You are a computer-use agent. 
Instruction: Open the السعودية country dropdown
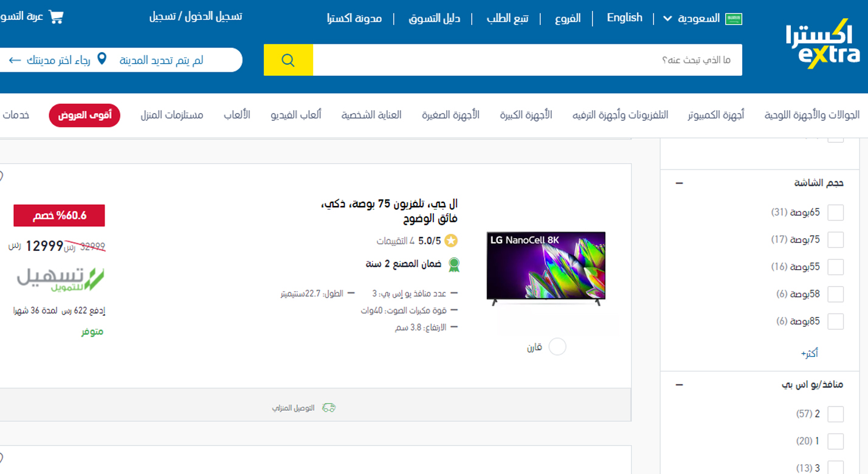click(692, 18)
